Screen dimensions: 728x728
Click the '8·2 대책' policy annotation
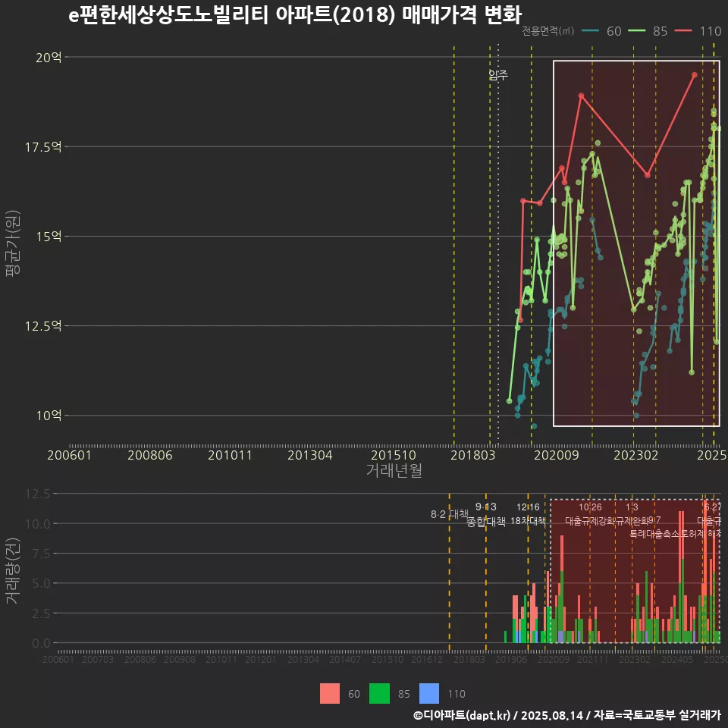tap(450, 514)
